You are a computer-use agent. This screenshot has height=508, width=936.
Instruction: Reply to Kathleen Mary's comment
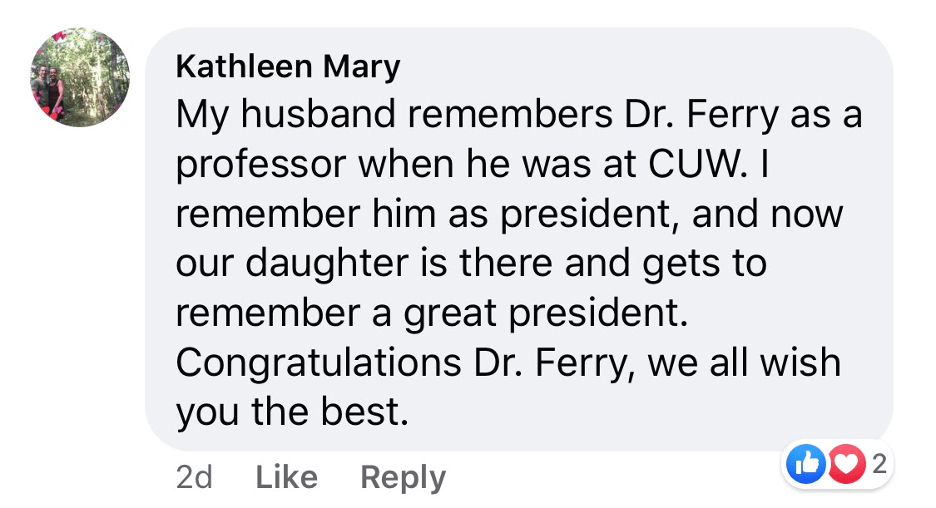click(403, 477)
